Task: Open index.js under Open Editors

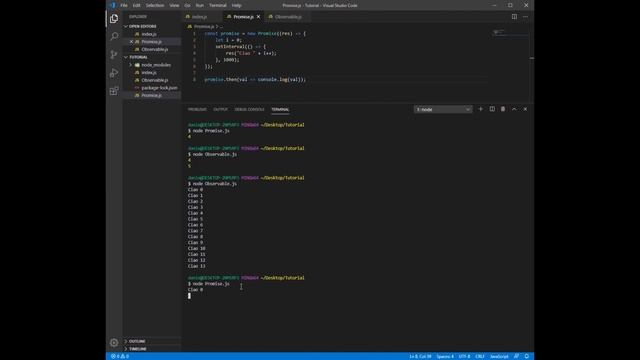Action: coord(152,34)
